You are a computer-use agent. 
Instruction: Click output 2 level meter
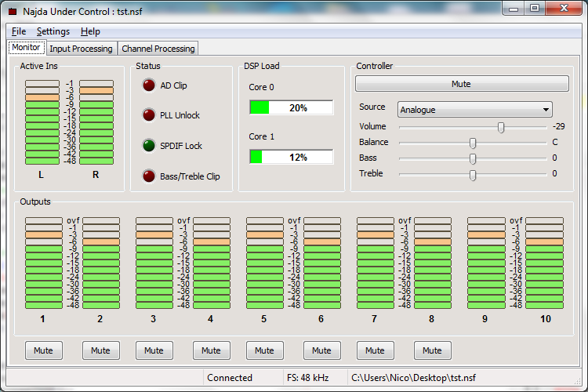click(101, 263)
